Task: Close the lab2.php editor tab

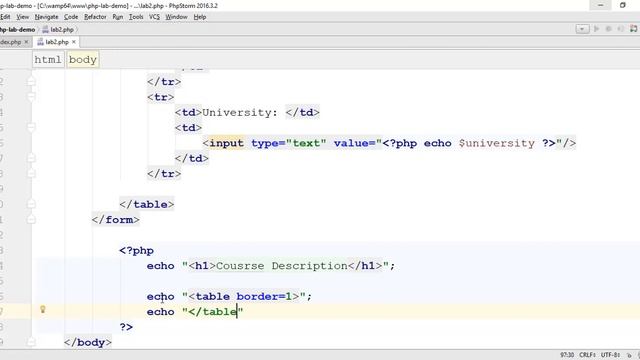Action: (x=74, y=42)
